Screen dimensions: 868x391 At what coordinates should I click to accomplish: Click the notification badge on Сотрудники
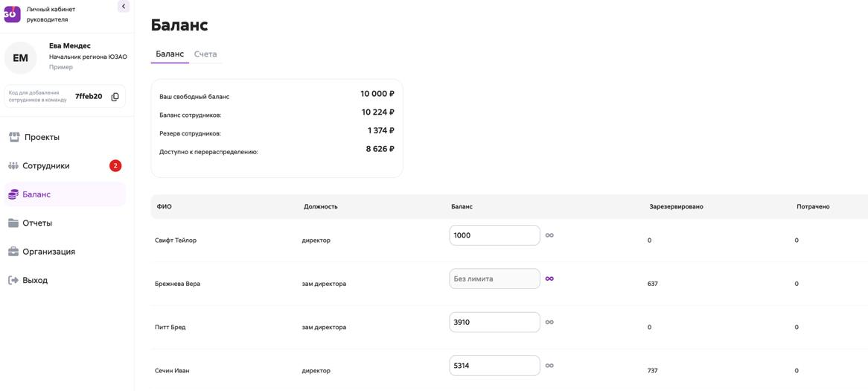pyautogui.click(x=115, y=165)
